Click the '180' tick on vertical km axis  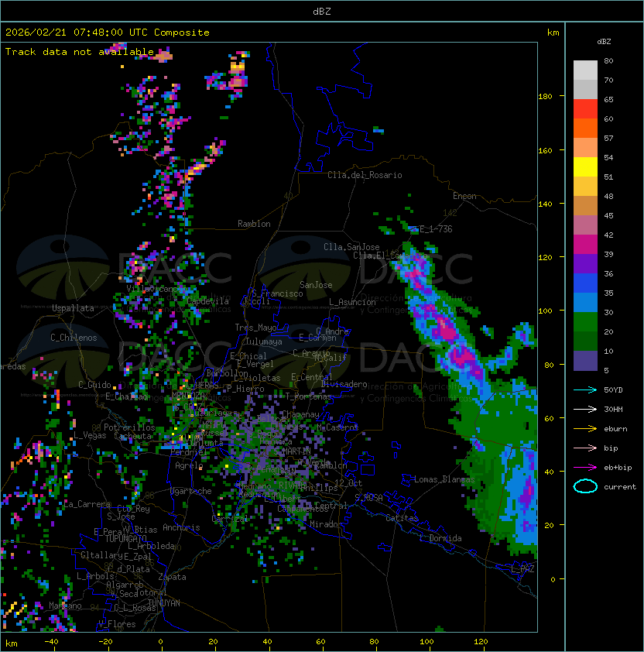(545, 97)
